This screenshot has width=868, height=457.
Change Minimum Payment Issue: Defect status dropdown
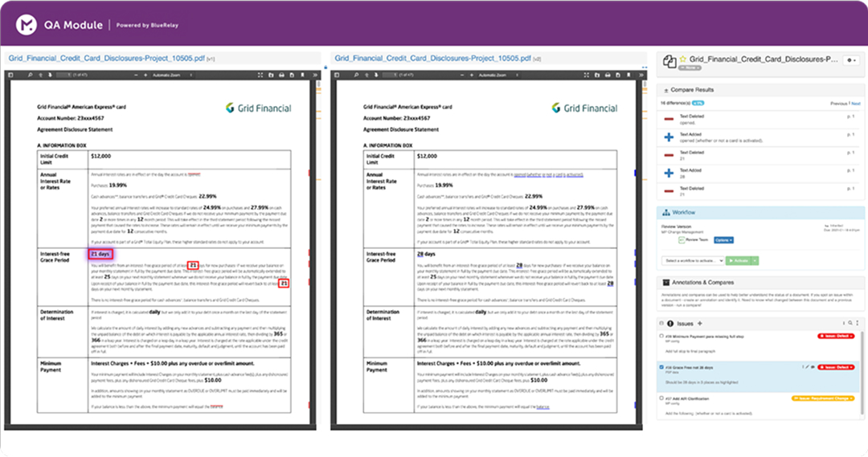click(x=836, y=336)
